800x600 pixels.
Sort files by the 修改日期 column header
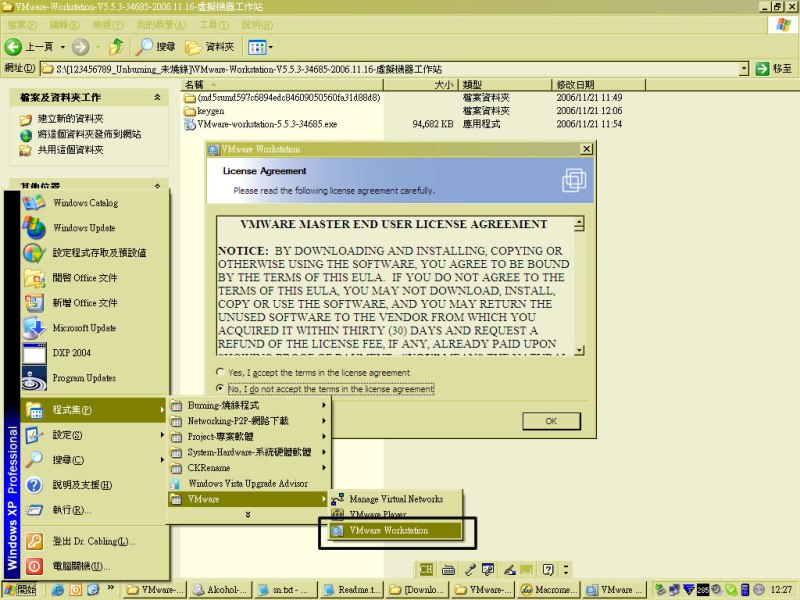(598, 84)
